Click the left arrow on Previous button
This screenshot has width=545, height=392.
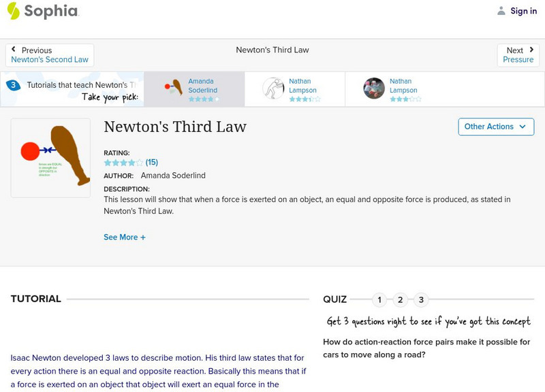tap(14, 50)
